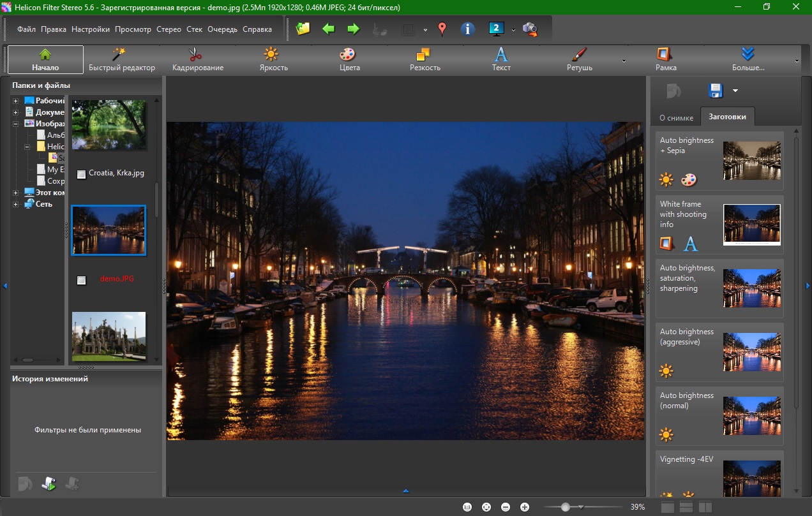Open the Quick editor (Быстрый редактор) tool

(122, 59)
